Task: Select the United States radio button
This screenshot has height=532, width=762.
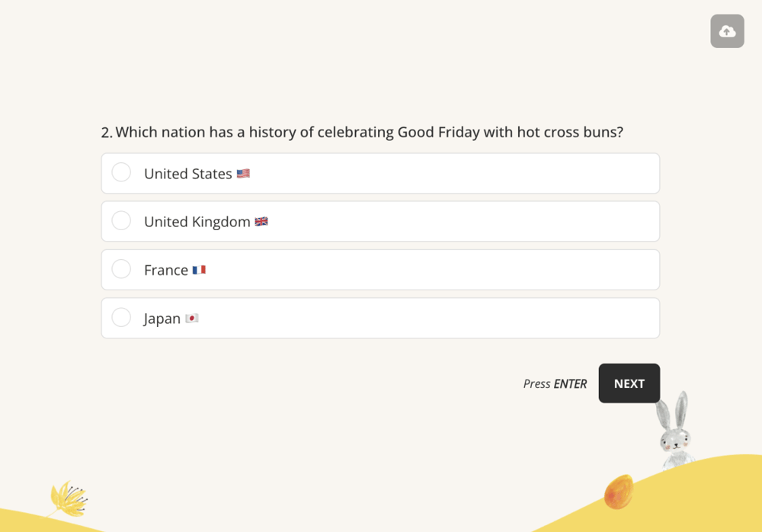Action: coord(121,172)
